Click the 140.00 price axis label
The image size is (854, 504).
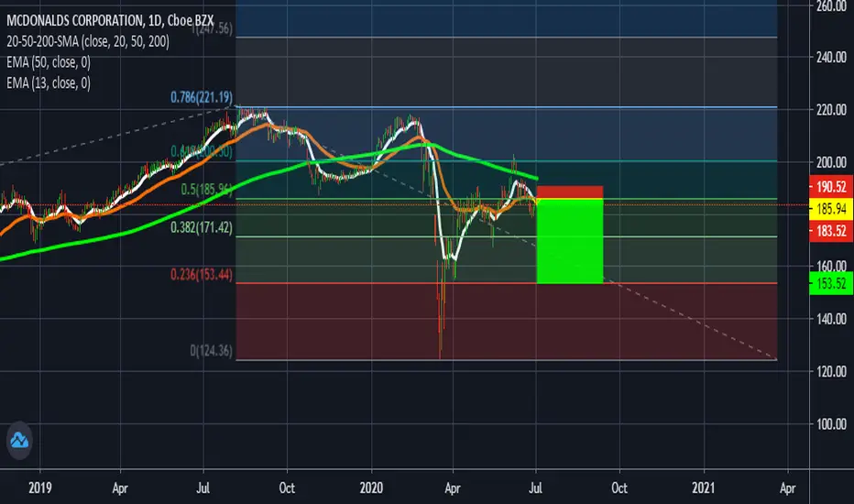(831, 319)
